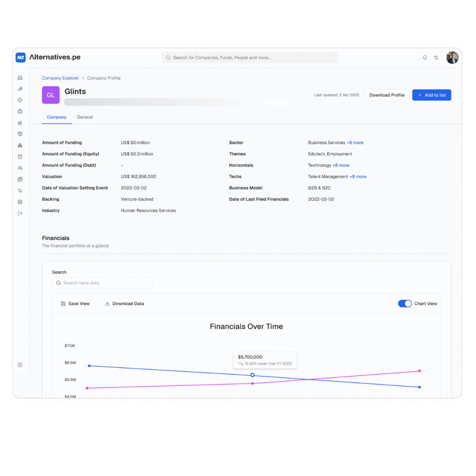The height and width of the screenshot is (476, 476).
Task: Click the logout icon in the sidebar
Action: (20, 213)
